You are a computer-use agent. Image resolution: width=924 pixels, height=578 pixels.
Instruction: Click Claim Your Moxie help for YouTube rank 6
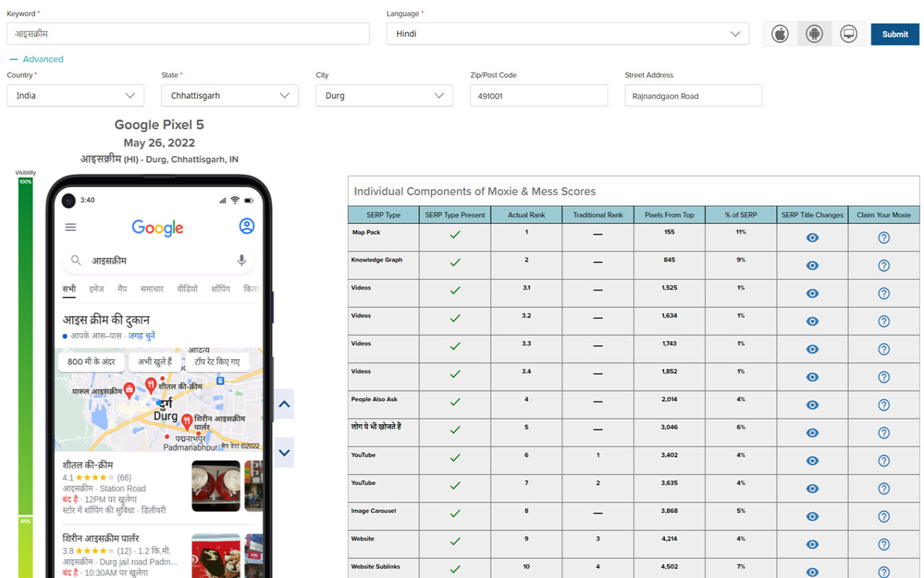(884, 461)
